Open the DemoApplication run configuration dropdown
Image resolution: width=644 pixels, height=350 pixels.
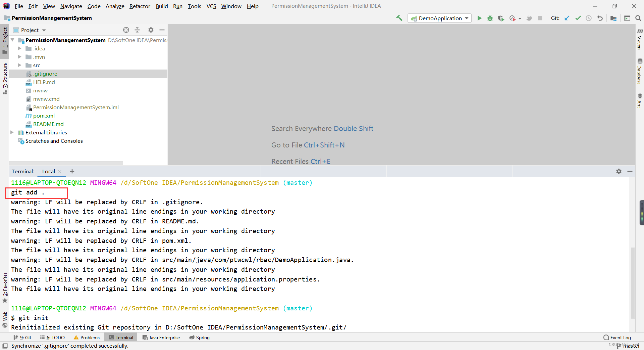tap(439, 18)
